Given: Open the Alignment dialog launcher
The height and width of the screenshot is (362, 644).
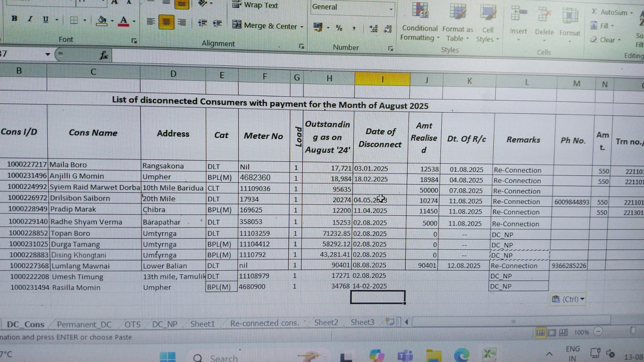Looking at the screenshot, I should 301,46.
